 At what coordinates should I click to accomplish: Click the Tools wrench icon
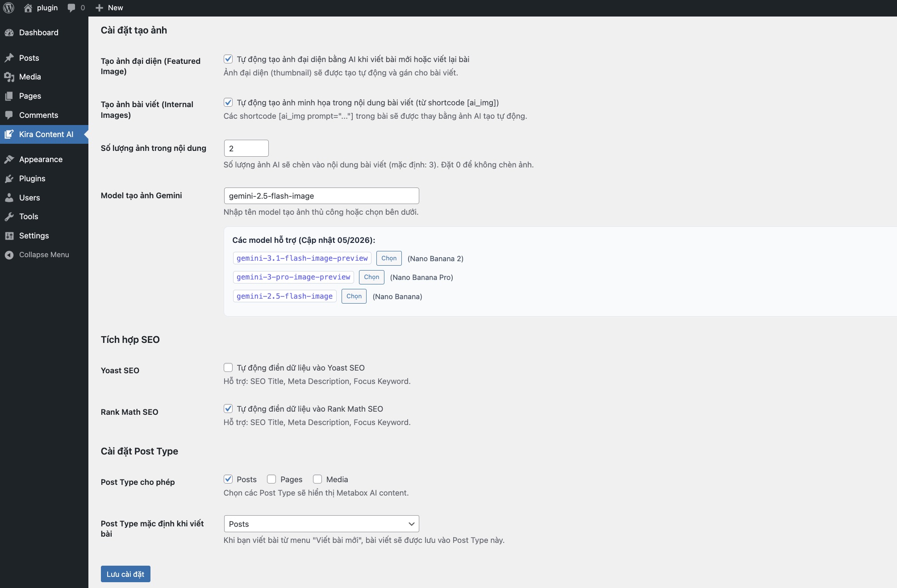(9, 217)
